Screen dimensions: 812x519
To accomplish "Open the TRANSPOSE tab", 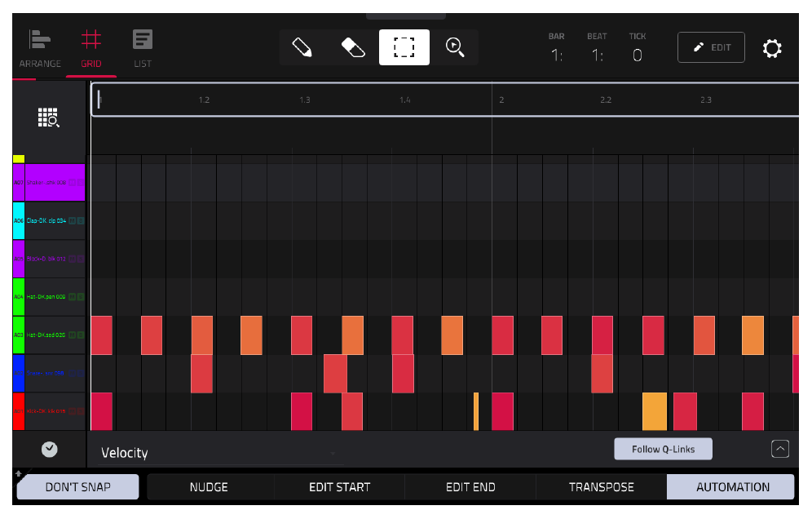I will click(601, 487).
